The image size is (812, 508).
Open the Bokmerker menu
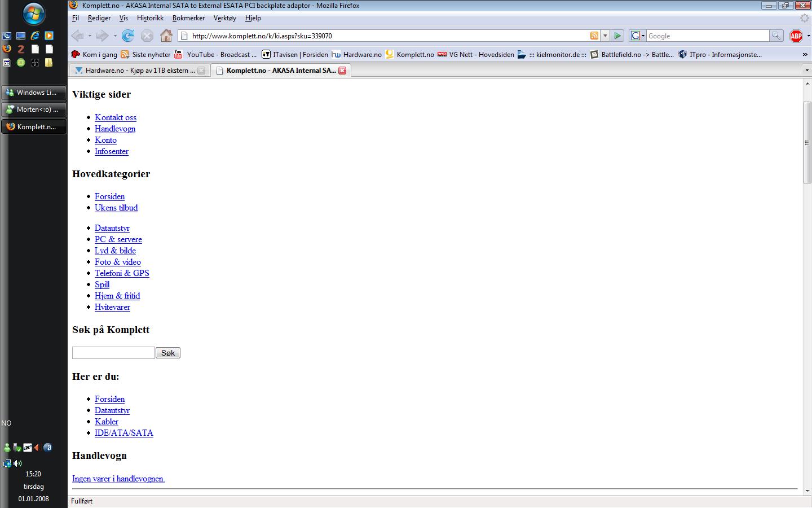[188, 18]
